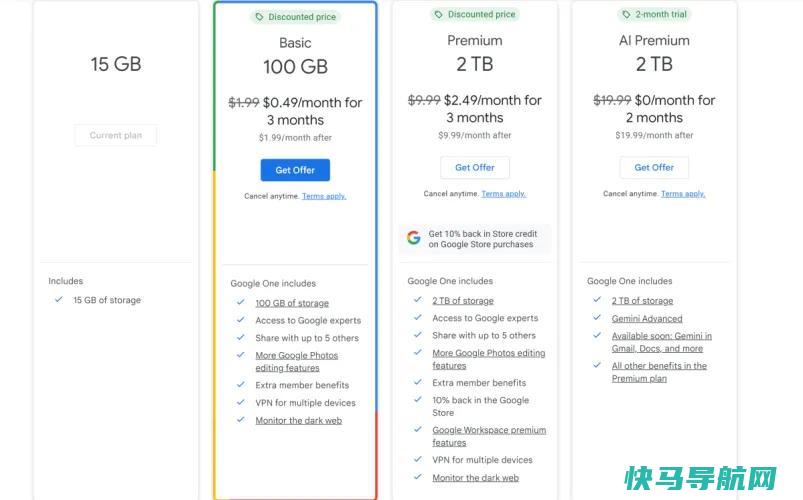Open Terms apply link under Basic plan
The width and height of the screenshot is (803, 500).
pyautogui.click(x=324, y=196)
